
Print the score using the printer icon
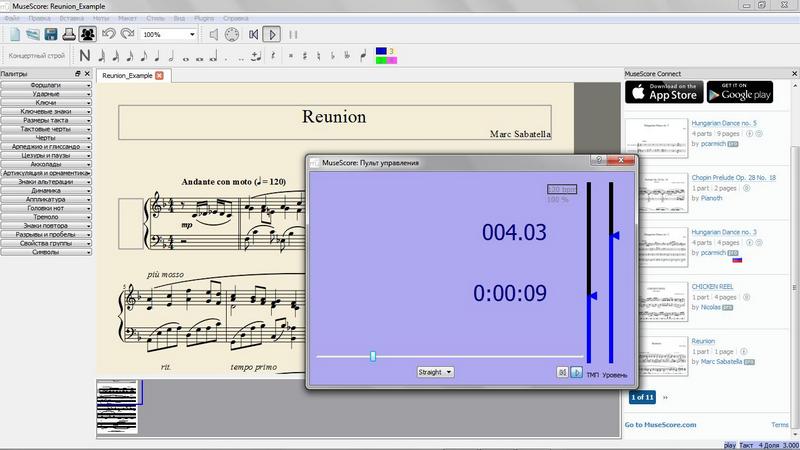pyautogui.click(x=69, y=34)
